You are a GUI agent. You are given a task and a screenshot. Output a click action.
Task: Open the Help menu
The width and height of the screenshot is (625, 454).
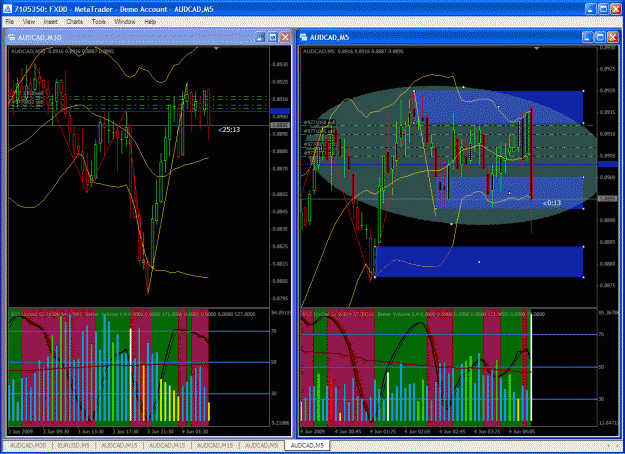tap(150, 22)
